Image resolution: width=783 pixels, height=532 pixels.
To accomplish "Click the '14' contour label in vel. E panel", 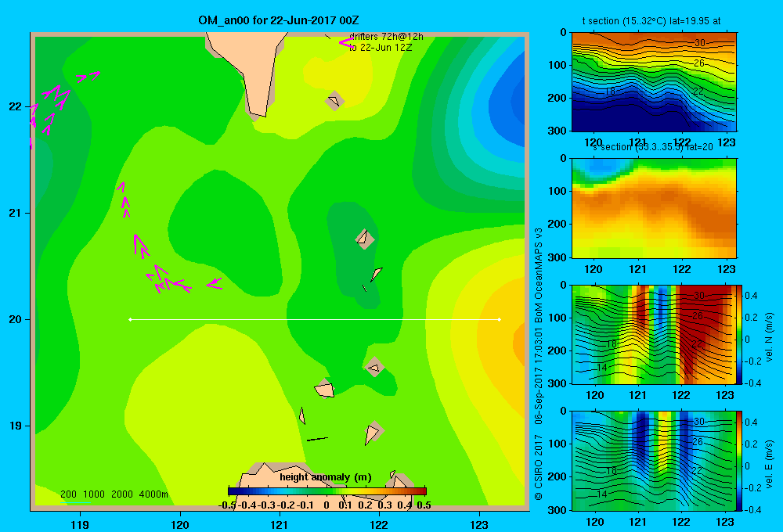I will click(x=601, y=494).
